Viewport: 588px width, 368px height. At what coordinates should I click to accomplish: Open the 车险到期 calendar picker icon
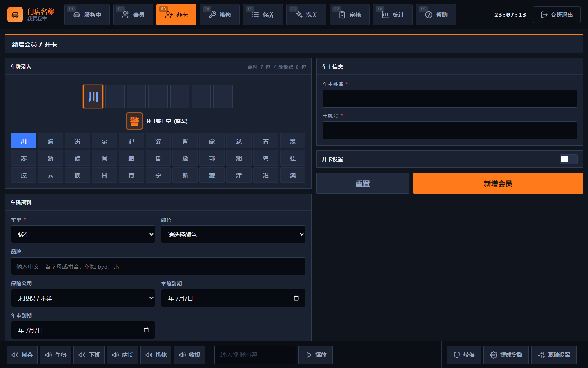click(296, 298)
